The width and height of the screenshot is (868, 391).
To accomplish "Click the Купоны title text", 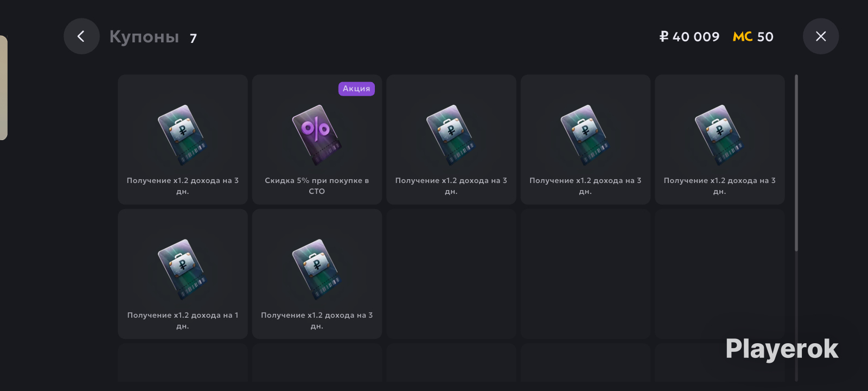I will (144, 36).
